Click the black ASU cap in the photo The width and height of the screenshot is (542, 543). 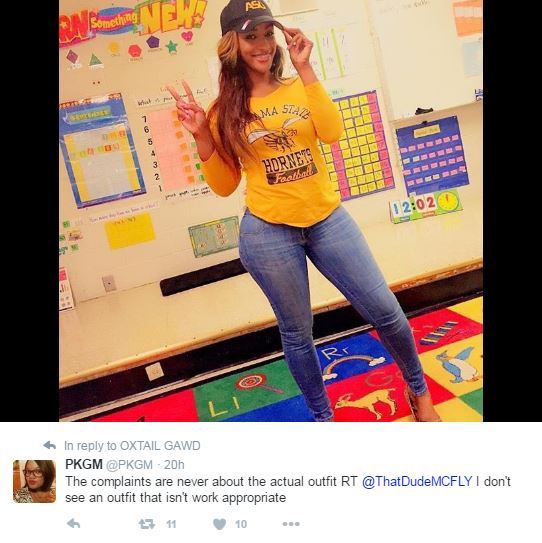pos(250,16)
